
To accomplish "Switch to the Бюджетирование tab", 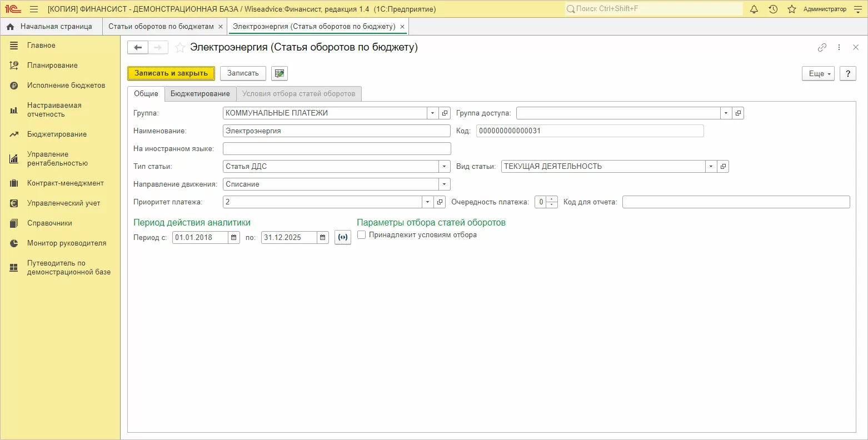I will coord(200,94).
